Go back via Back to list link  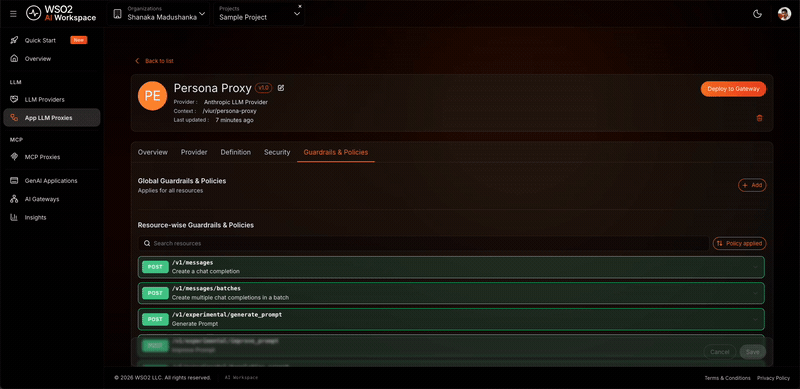[154, 61]
